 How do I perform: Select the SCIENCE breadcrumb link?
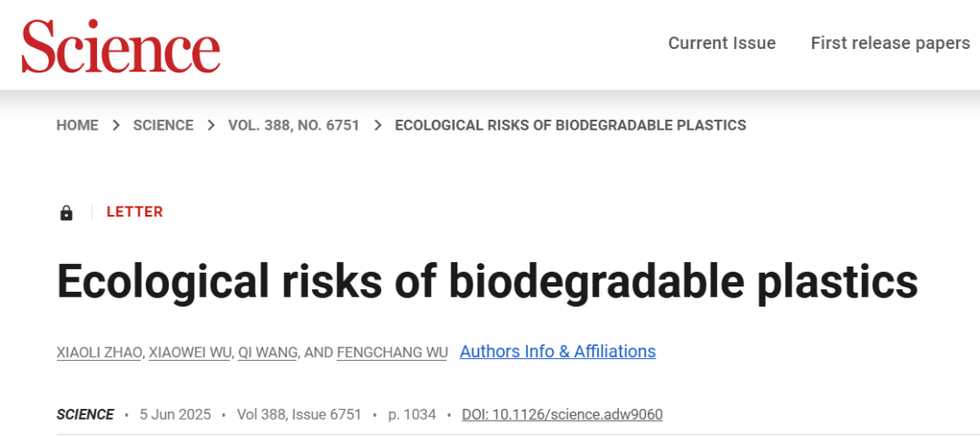(x=163, y=126)
